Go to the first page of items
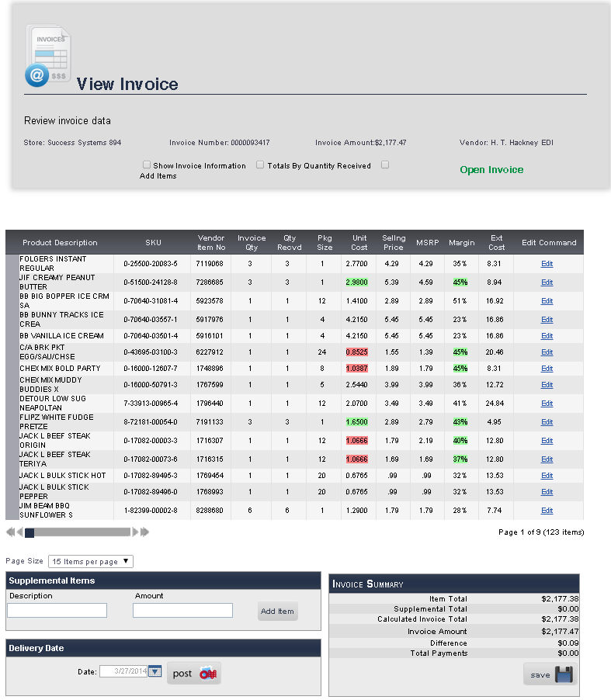This screenshot has width=611, height=700. 9,532
